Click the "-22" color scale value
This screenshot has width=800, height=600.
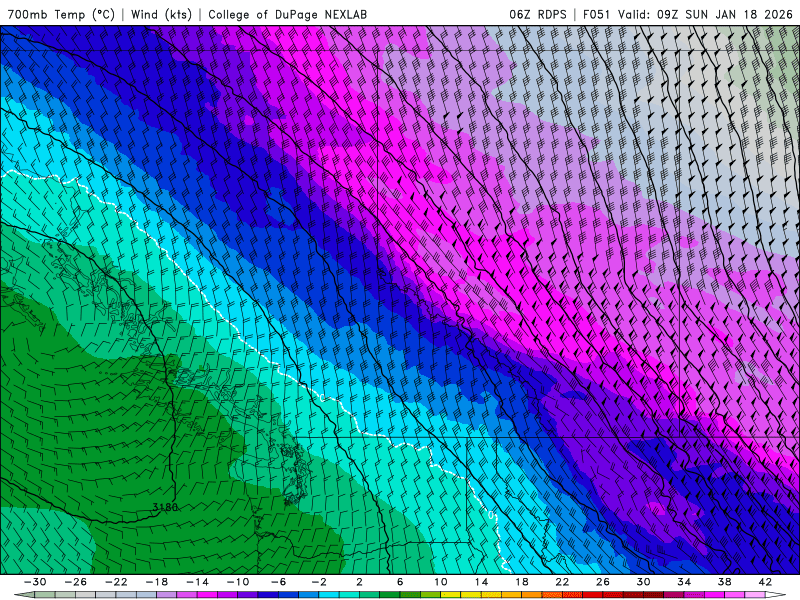[x=116, y=582]
